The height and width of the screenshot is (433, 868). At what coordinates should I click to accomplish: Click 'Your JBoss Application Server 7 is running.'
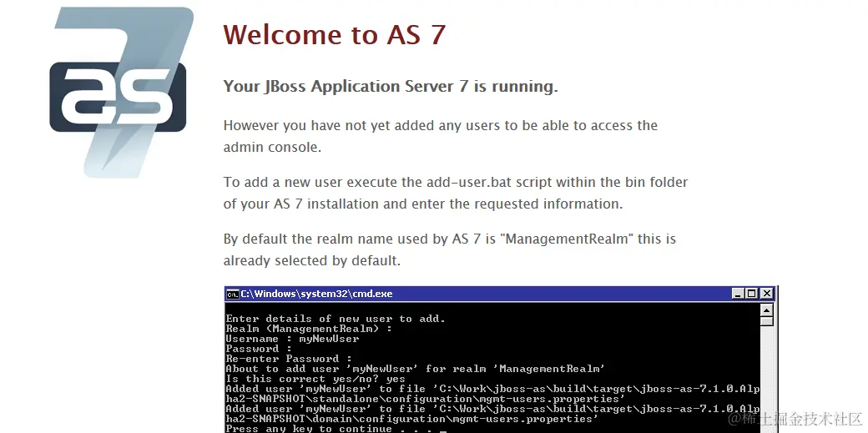tap(391, 87)
